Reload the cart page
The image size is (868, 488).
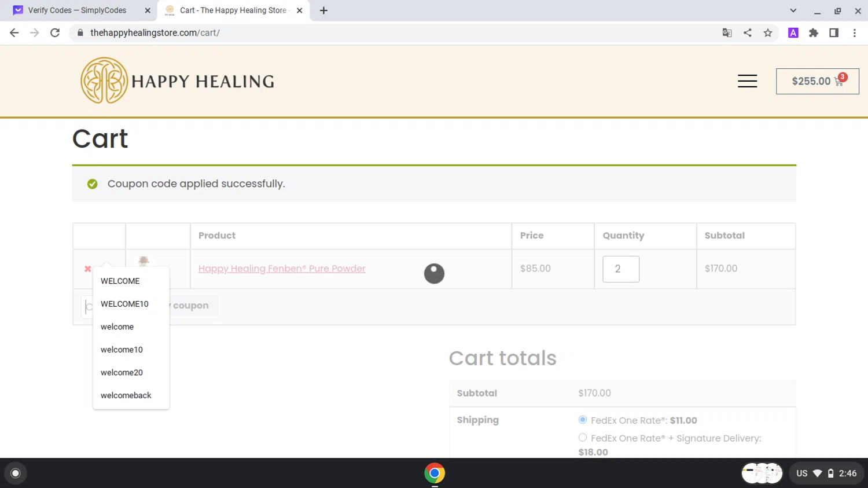(55, 33)
